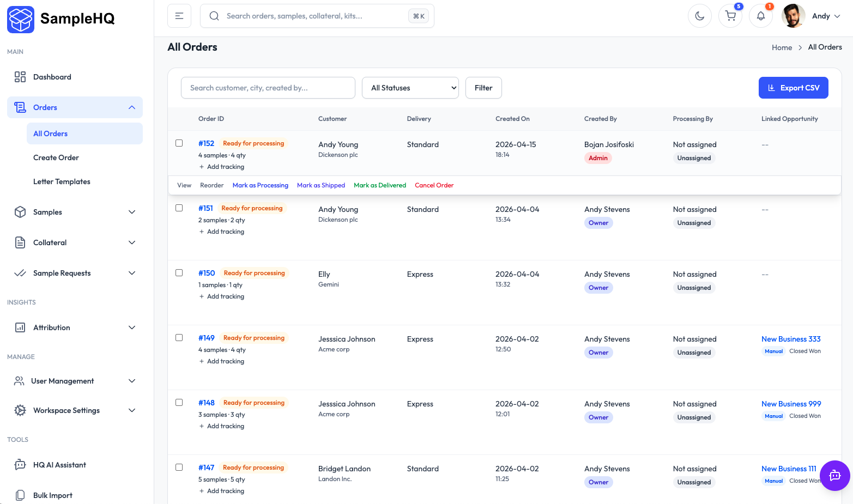Expand the Sample Requests section chevron
Viewport: 853px width, 504px height.
click(x=132, y=273)
